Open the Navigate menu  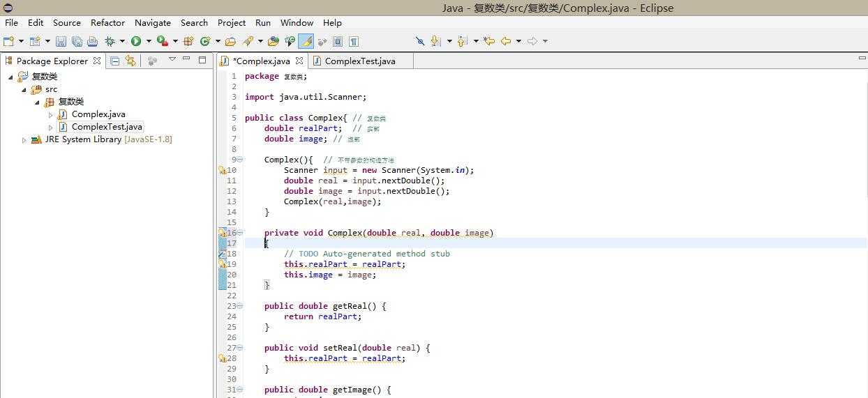pos(153,22)
